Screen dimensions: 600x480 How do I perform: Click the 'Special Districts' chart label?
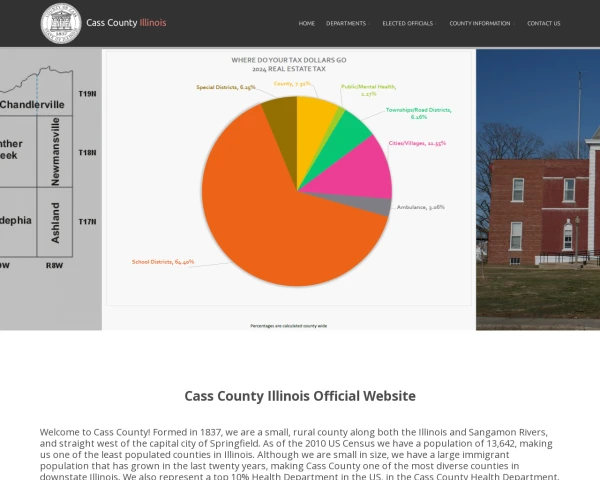click(226, 87)
